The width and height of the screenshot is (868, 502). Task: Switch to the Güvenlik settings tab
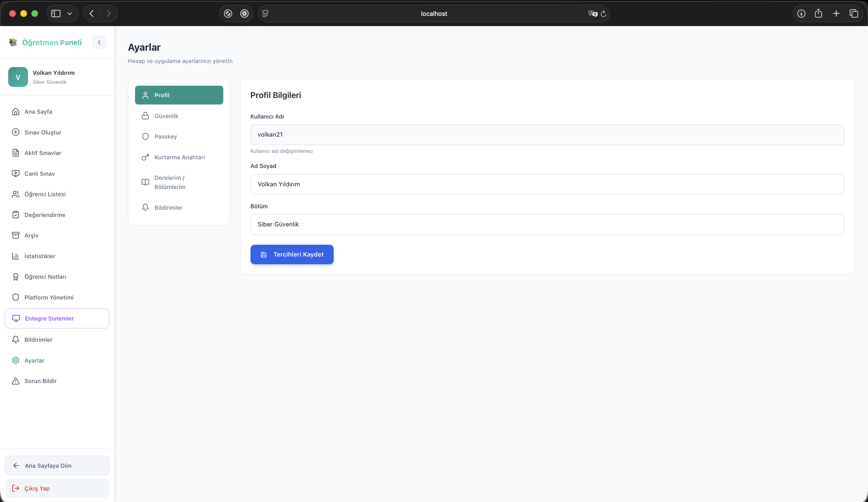179,116
